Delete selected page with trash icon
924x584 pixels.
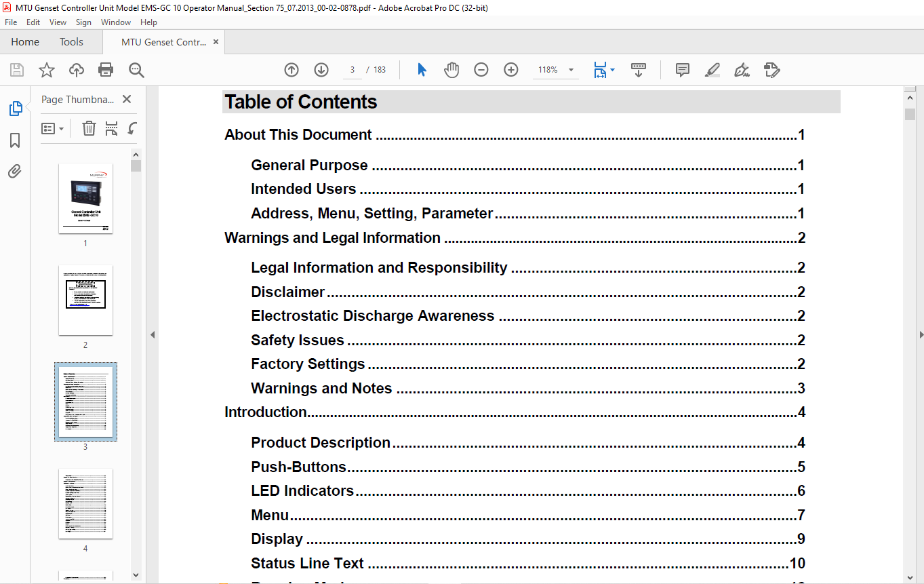coord(89,128)
